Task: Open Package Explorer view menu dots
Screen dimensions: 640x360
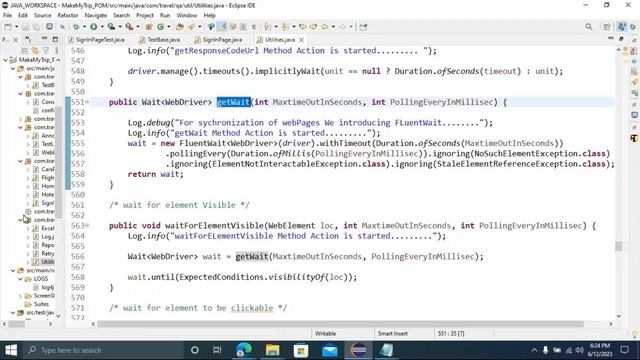Action: (56, 51)
